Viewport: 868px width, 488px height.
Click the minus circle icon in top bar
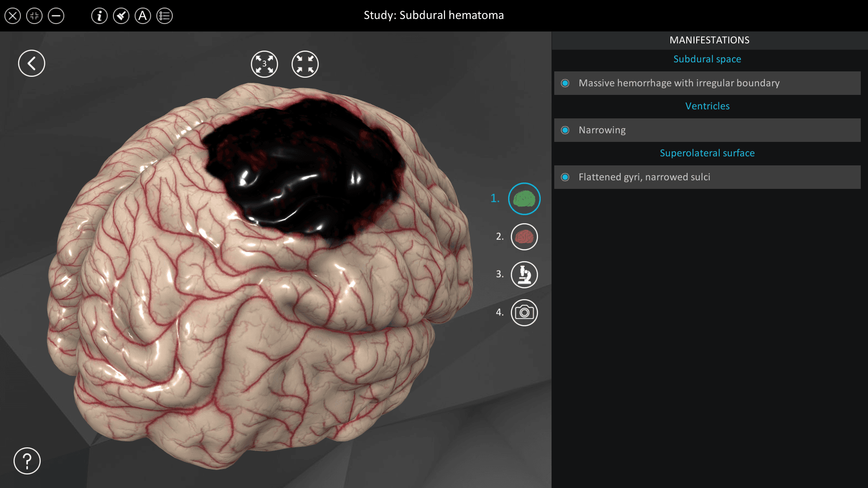point(56,16)
